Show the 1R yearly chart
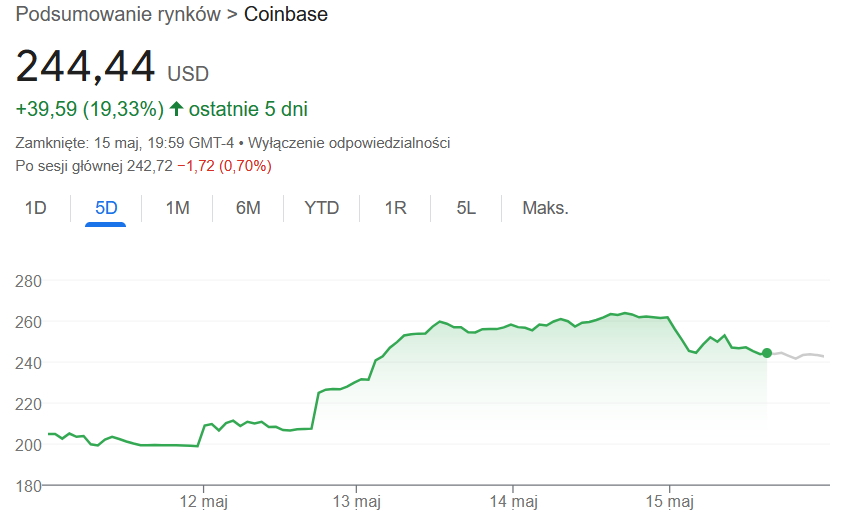850x523 pixels. pyautogui.click(x=395, y=208)
